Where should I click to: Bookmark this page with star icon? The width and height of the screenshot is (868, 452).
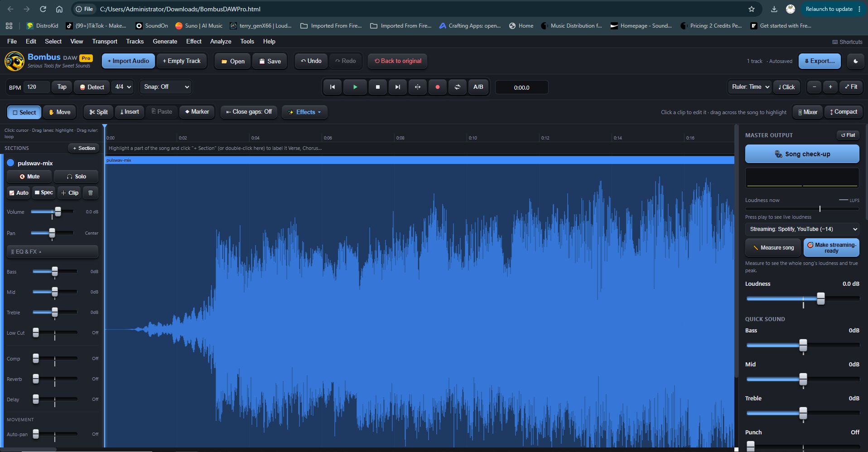[x=752, y=9]
